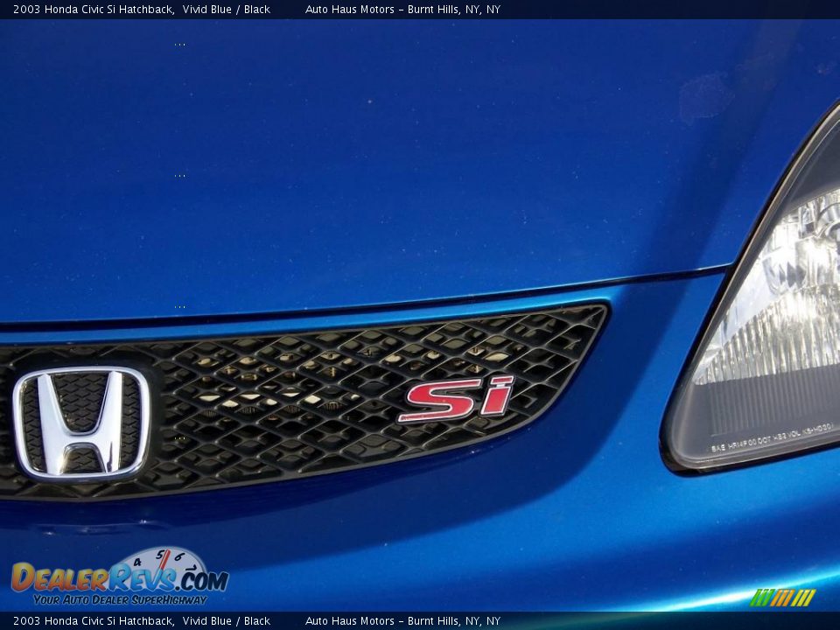Click the main vehicle photo

(420, 315)
